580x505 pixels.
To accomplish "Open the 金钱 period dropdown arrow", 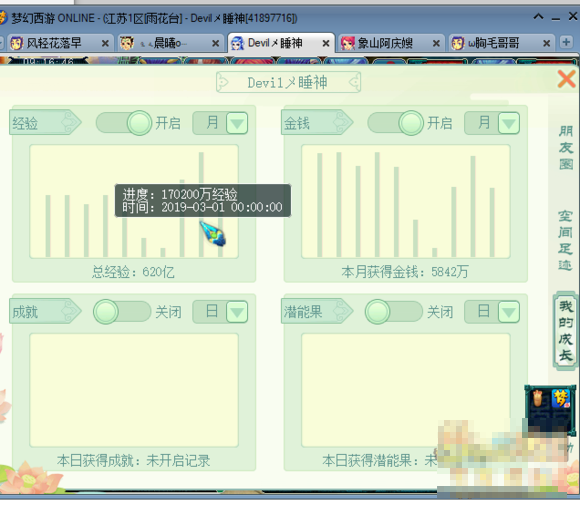I will pos(509,123).
